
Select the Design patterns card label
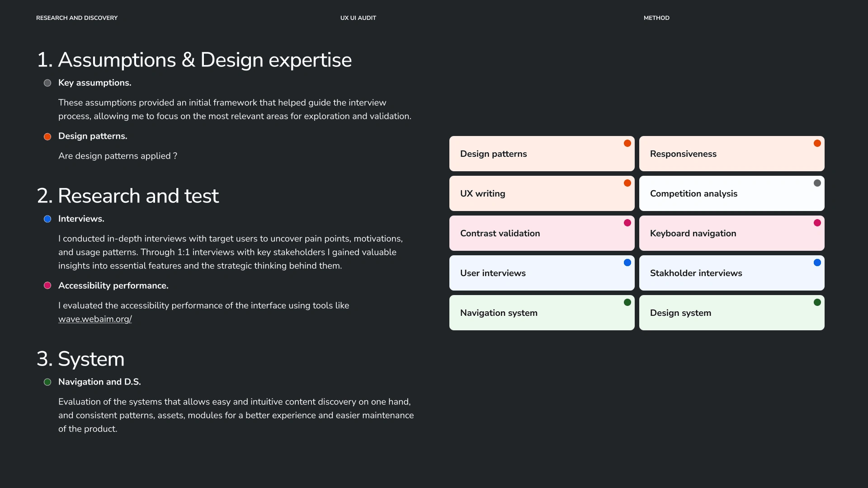pos(494,154)
